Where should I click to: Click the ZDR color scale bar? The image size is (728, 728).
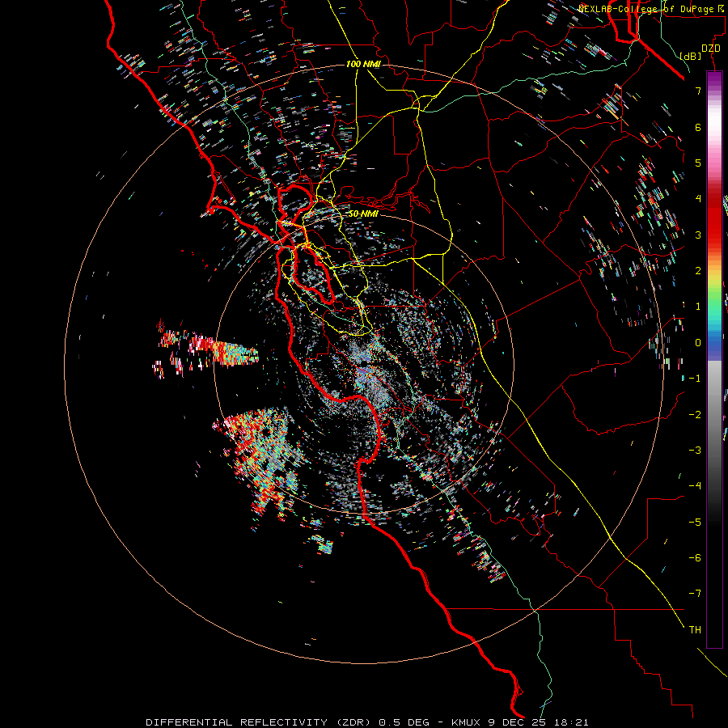[x=714, y=359]
